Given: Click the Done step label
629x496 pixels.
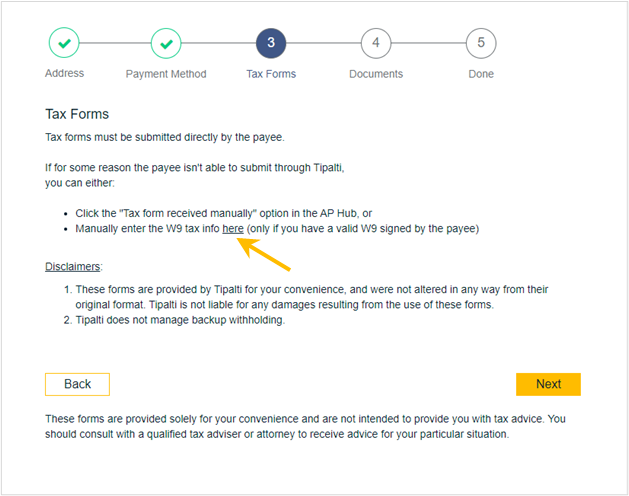Looking at the screenshot, I should pyautogui.click(x=481, y=74).
